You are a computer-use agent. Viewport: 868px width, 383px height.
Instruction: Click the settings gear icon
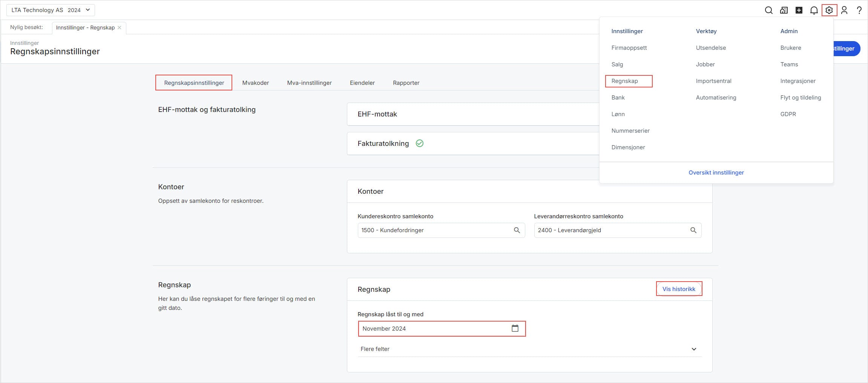click(829, 10)
